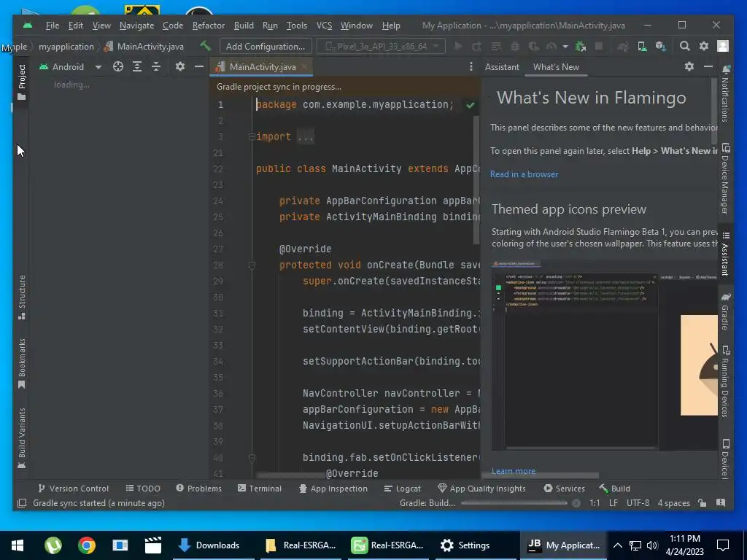Click the Learn more link
Screen dimensions: 747x560
(513, 471)
